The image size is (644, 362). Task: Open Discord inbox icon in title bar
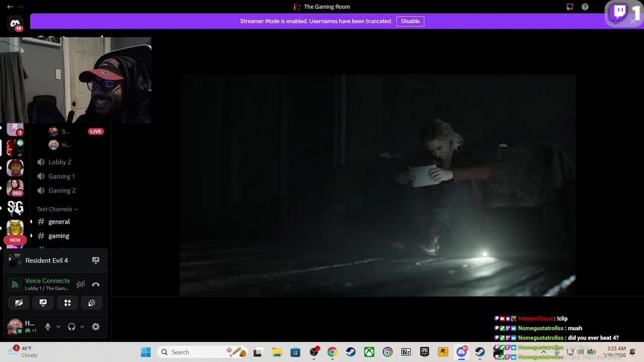[x=570, y=7]
